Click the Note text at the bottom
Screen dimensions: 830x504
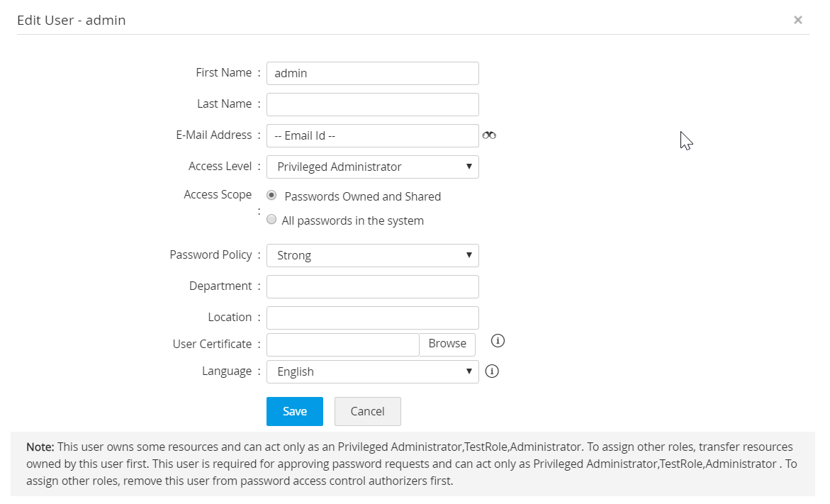[411, 464]
